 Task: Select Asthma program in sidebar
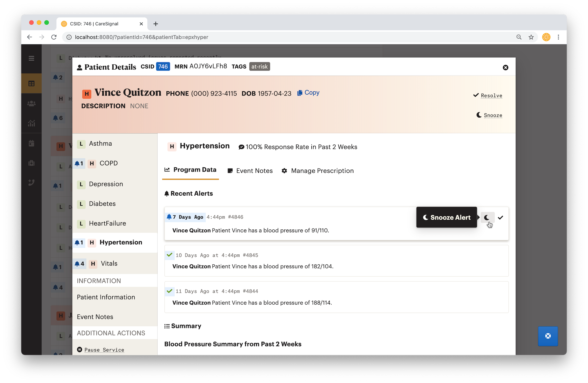(x=115, y=144)
